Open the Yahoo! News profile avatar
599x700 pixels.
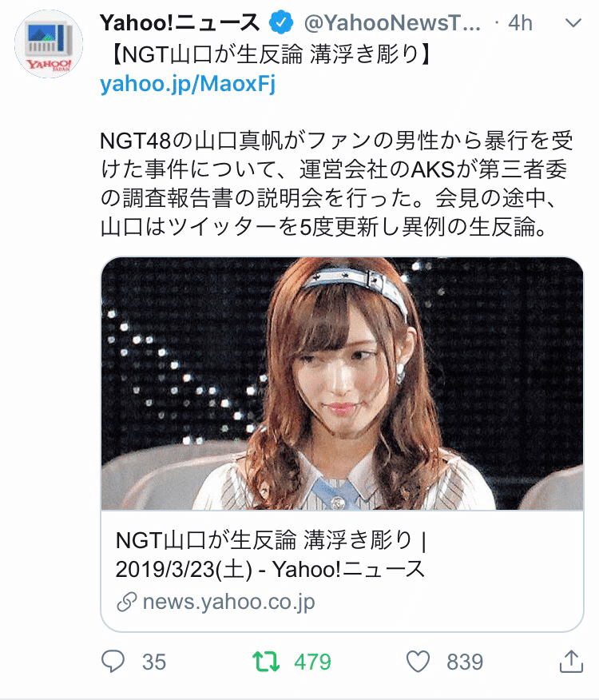click(x=49, y=44)
